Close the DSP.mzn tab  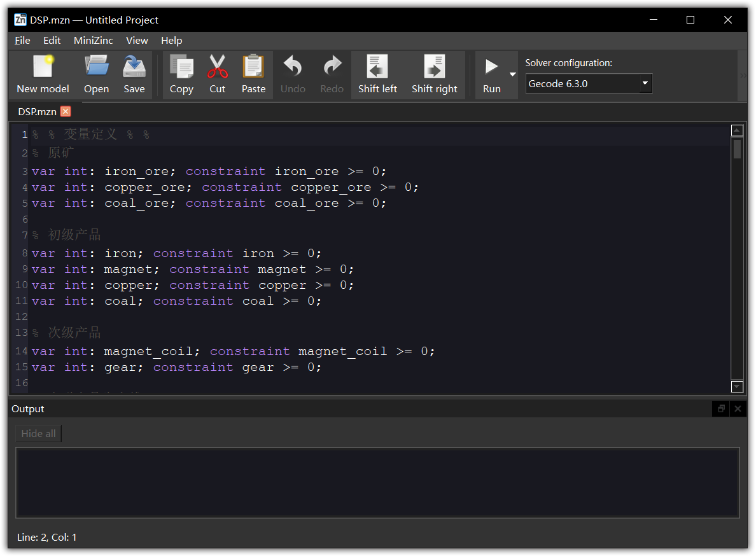(66, 111)
